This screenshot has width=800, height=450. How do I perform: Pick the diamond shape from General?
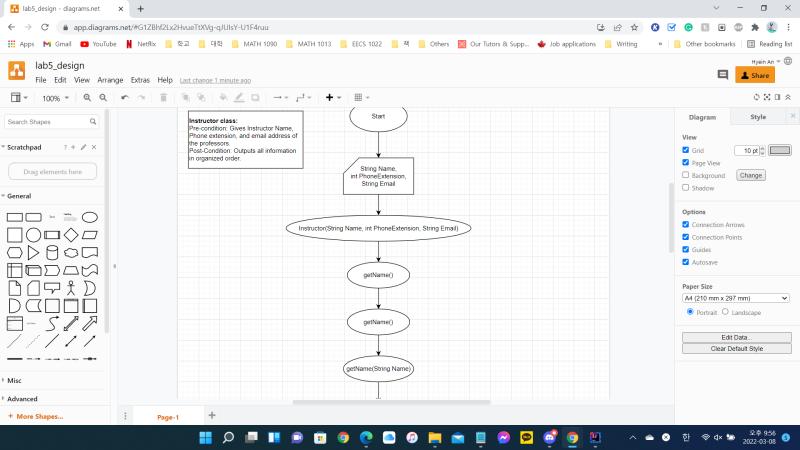[71, 235]
